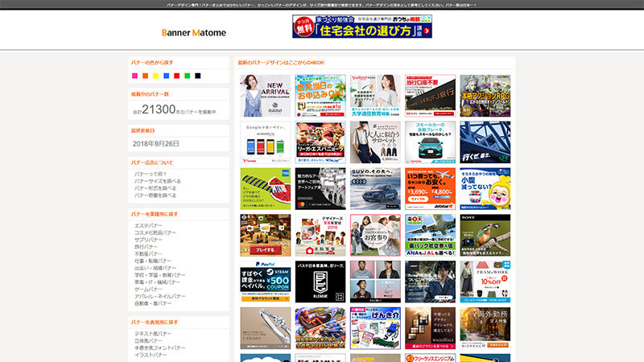Browse the ゲームバナー category
Image resolution: width=644 pixels, height=362 pixels.
148,290
